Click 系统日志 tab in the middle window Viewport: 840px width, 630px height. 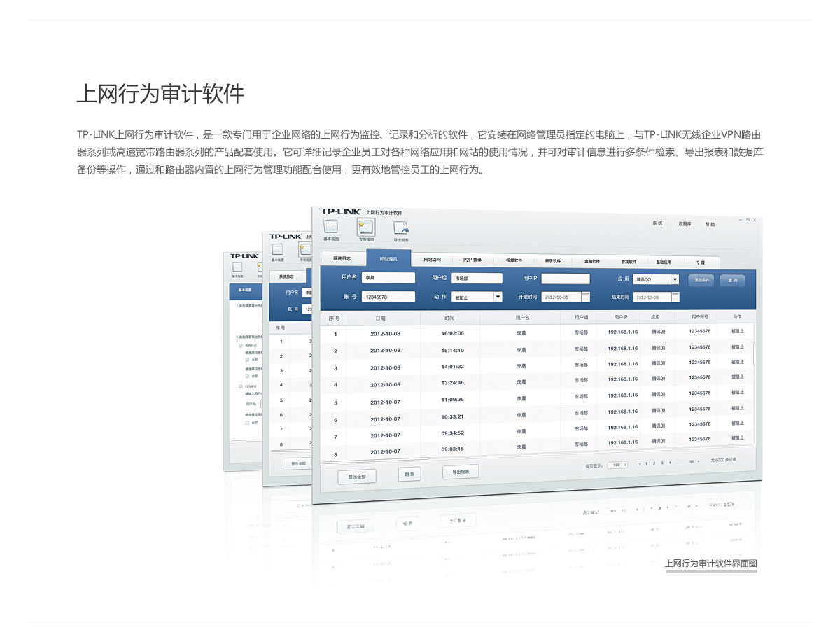[x=287, y=276]
